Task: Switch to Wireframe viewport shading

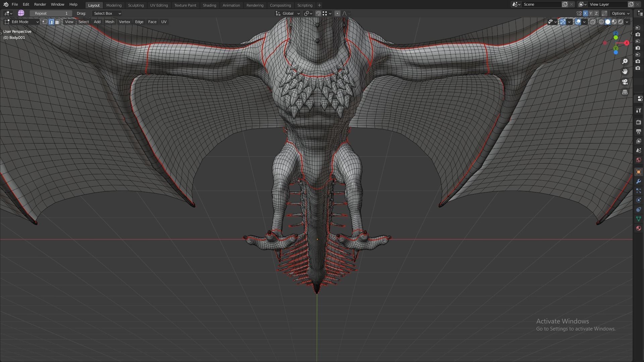Action: click(601, 22)
